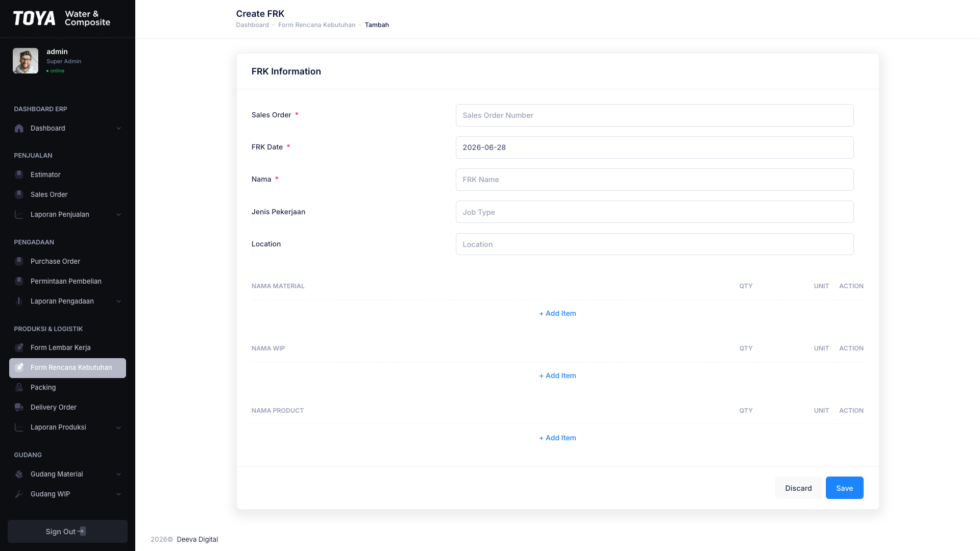Click the Laporan Produksi chart icon

tap(19, 427)
